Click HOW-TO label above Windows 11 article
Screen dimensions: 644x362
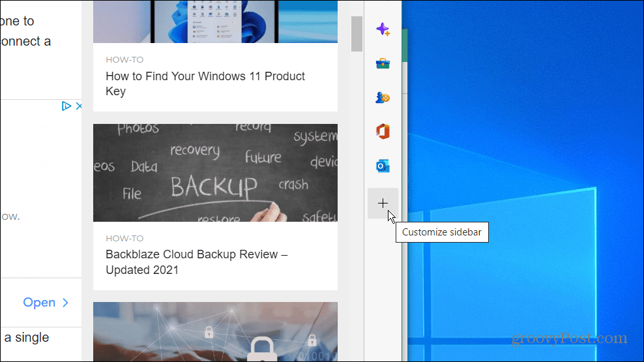coord(124,59)
